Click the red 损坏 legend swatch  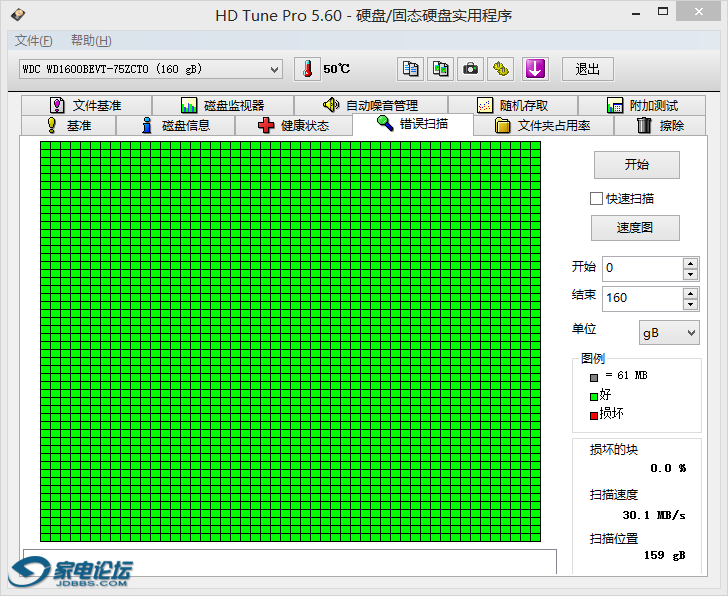point(594,415)
